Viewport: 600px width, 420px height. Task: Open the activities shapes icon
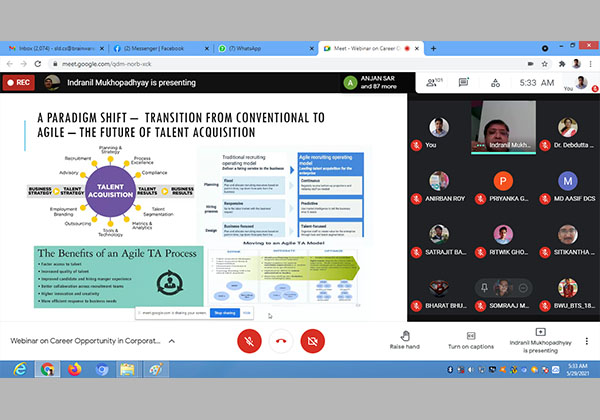pyautogui.click(x=494, y=81)
